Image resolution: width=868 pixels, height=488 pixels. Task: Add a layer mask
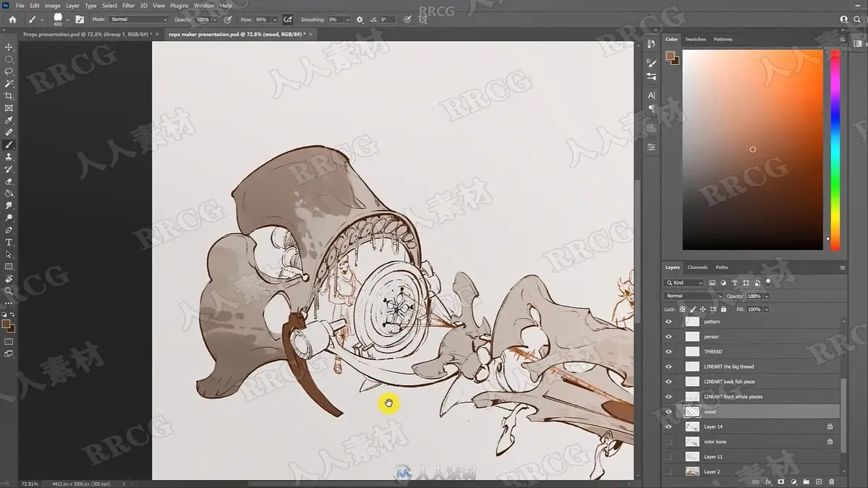click(781, 481)
